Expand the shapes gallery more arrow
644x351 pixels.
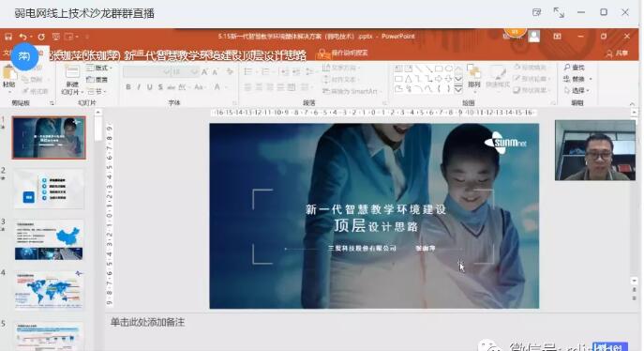click(x=458, y=89)
